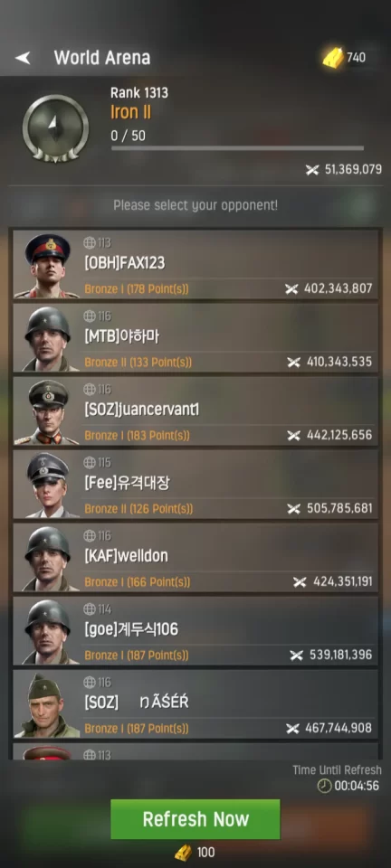The height and width of the screenshot is (868, 391).
Task: Tap the Iron II progress bar
Action: pos(238,148)
